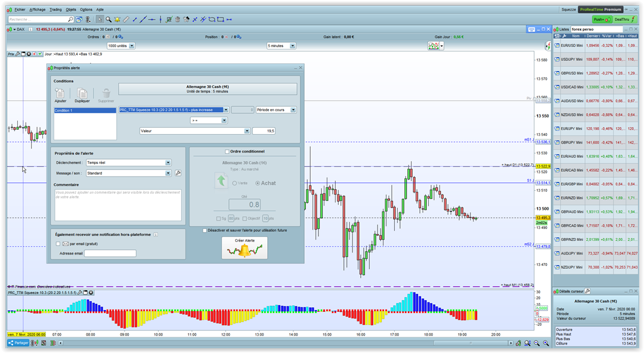This screenshot has width=644, height=353.
Task: Click the Dupliquer condition icon
Action: coord(82,93)
